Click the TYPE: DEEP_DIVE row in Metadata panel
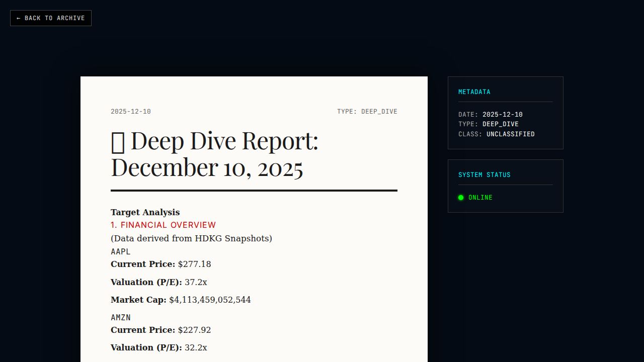Screen dimensions: 644x362 point(488,124)
